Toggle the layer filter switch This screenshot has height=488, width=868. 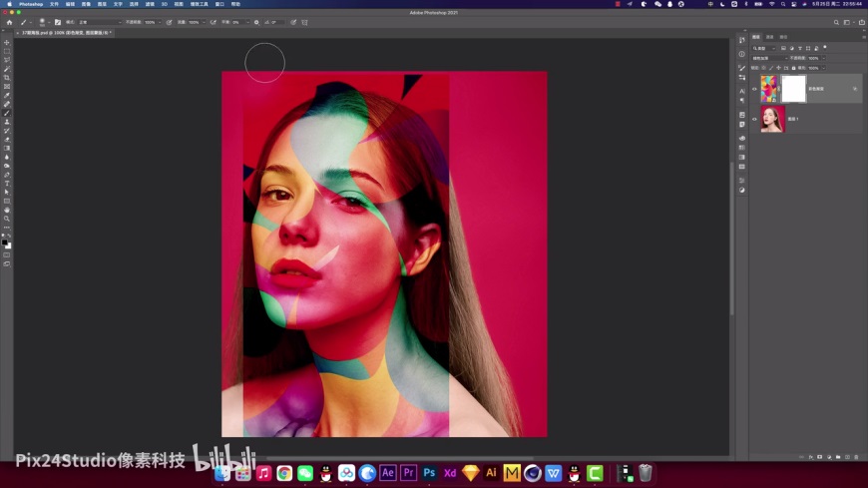pos(825,47)
